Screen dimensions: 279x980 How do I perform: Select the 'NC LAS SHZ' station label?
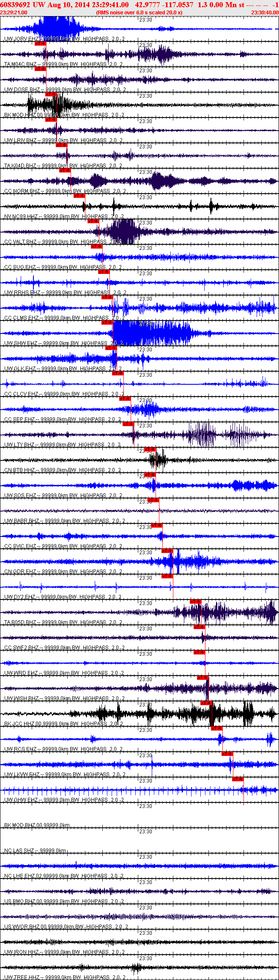tap(19, 851)
